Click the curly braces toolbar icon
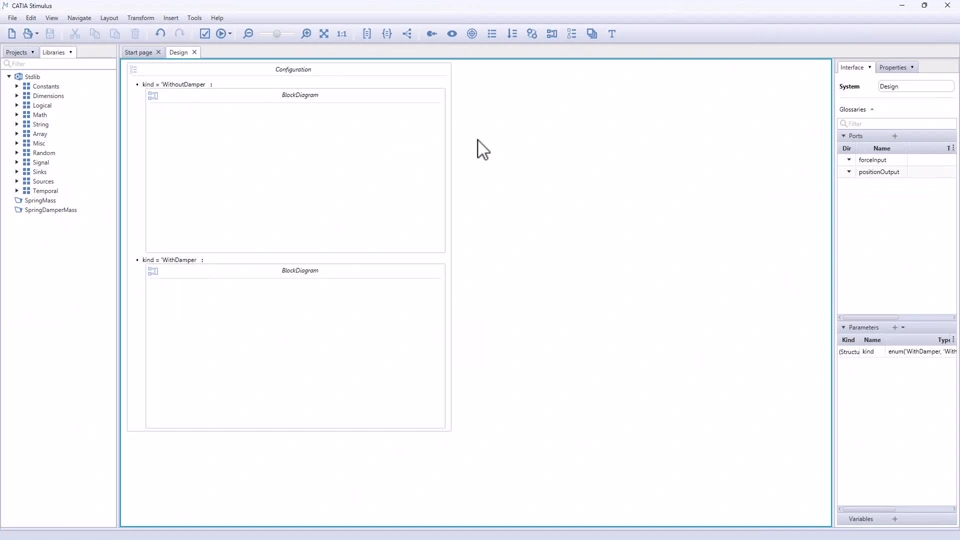 pyautogui.click(x=387, y=34)
